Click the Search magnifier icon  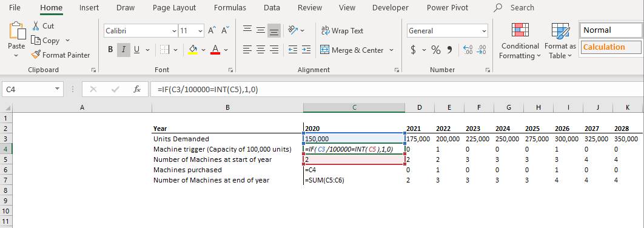[498, 7]
